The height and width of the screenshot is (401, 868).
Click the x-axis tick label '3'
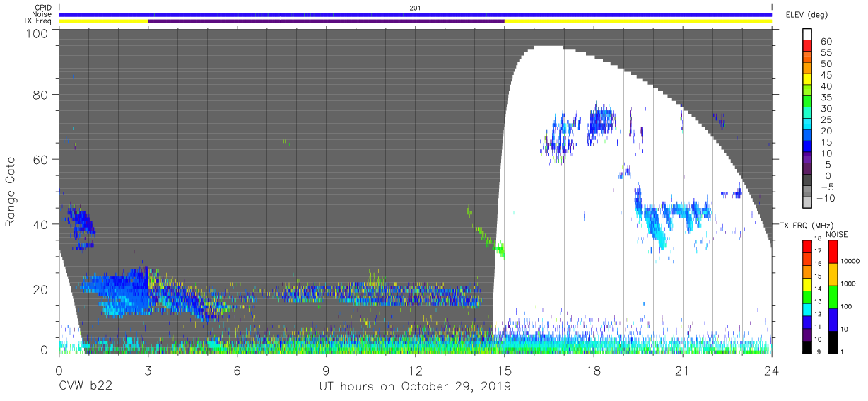148,370
